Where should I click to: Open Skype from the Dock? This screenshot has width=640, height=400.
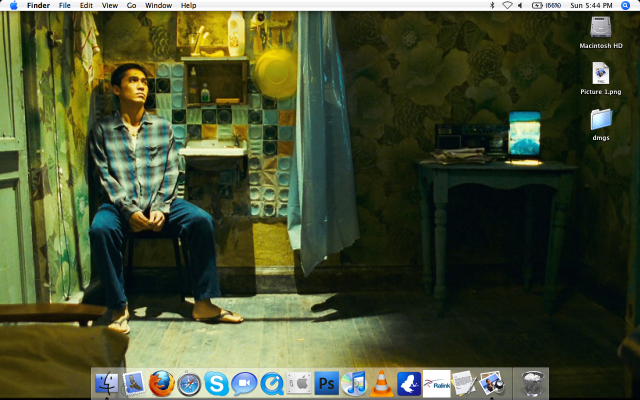pos(216,384)
